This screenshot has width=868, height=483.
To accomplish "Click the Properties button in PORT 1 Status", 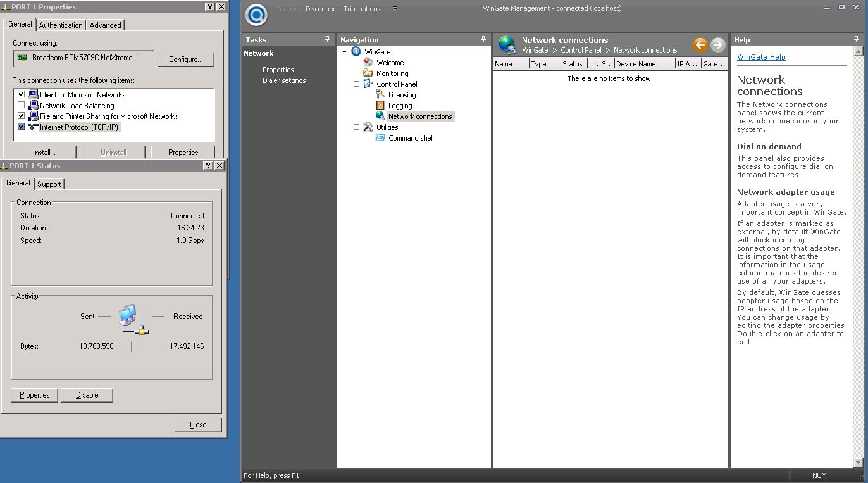I will click(35, 395).
